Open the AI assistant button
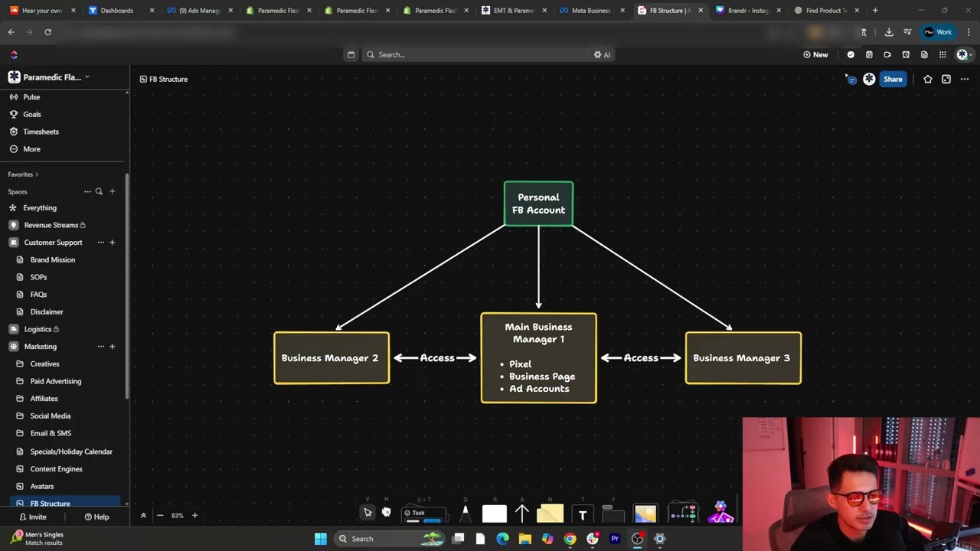Image resolution: width=980 pixels, height=551 pixels. [x=603, y=54]
